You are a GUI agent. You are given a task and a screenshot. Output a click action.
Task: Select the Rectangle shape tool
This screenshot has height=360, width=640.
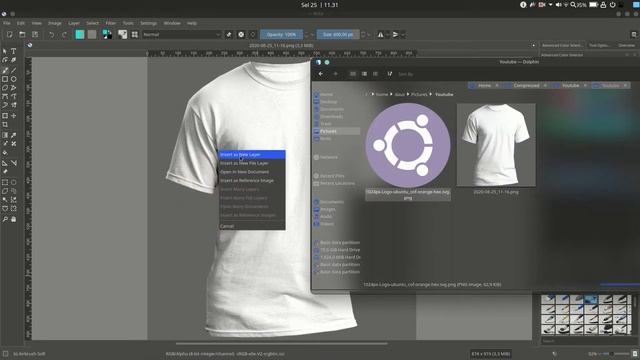coord(5,79)
